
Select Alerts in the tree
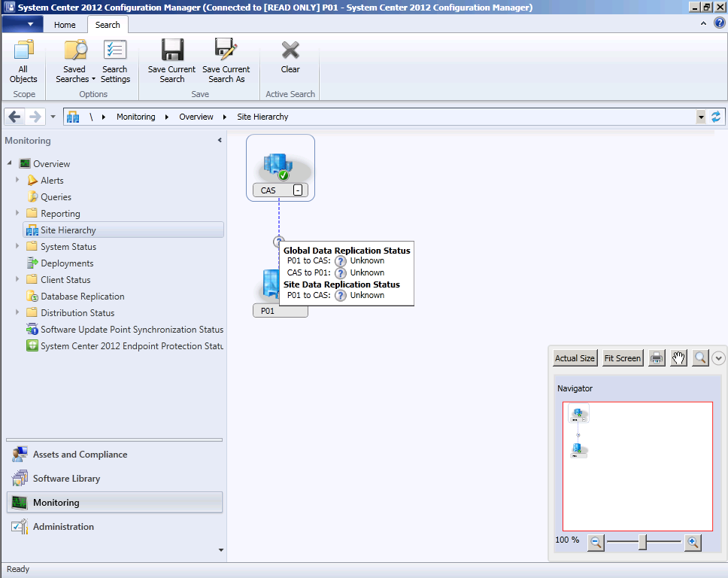click(52, 181)
